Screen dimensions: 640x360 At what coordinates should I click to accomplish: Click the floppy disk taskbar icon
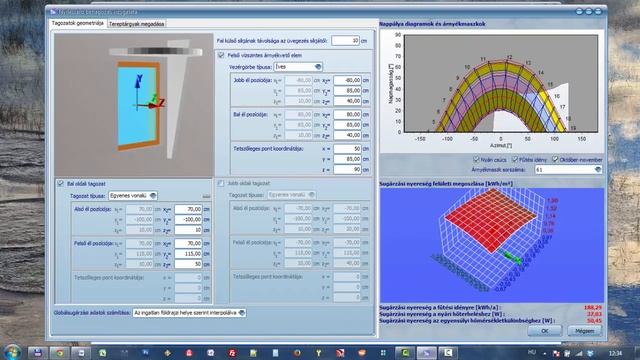(x=38, y=353)
